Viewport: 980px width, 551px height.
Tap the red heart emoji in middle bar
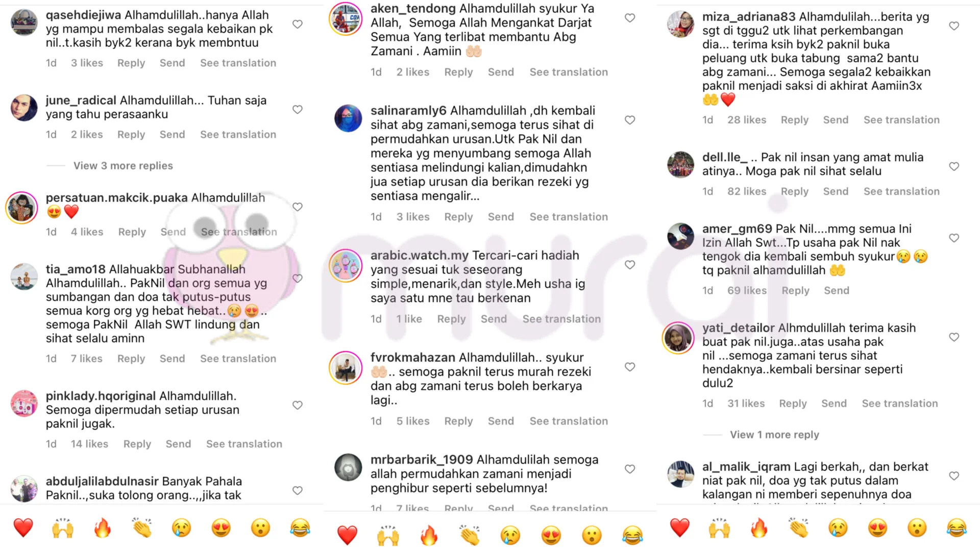(347, 536)
